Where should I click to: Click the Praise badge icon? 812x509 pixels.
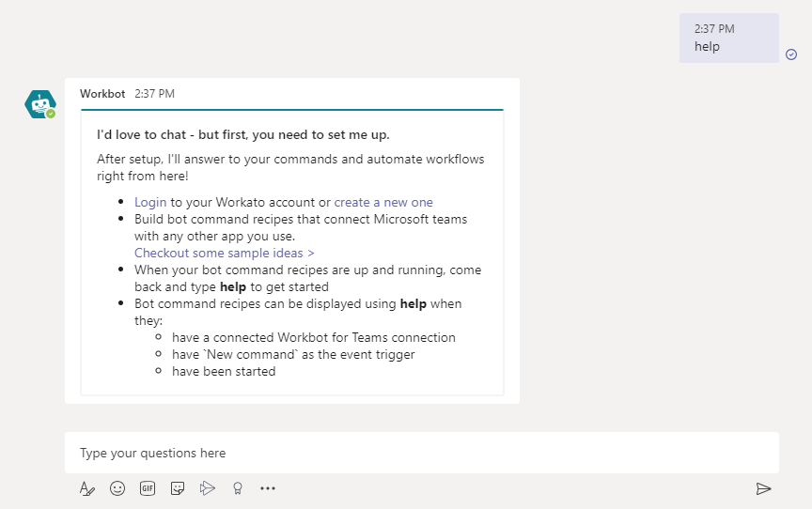(x=238, y=488)
